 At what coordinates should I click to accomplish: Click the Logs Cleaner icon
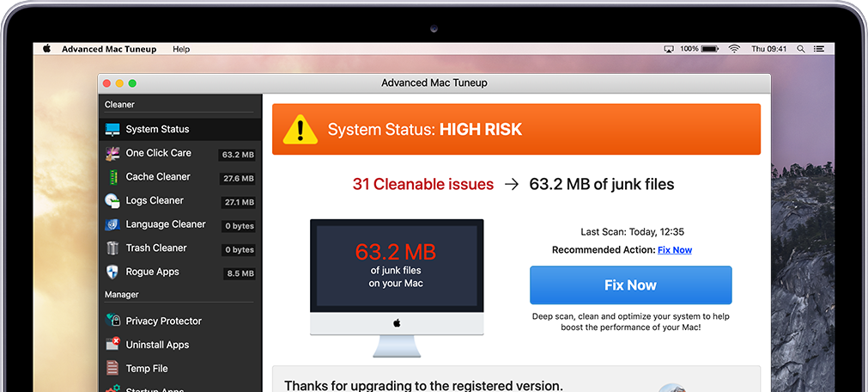[112, 201]
